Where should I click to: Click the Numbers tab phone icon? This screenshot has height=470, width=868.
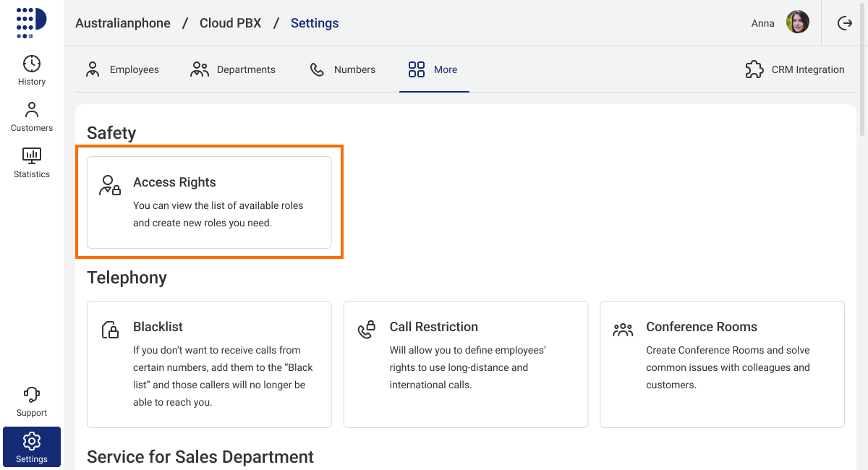pos(317,69)
